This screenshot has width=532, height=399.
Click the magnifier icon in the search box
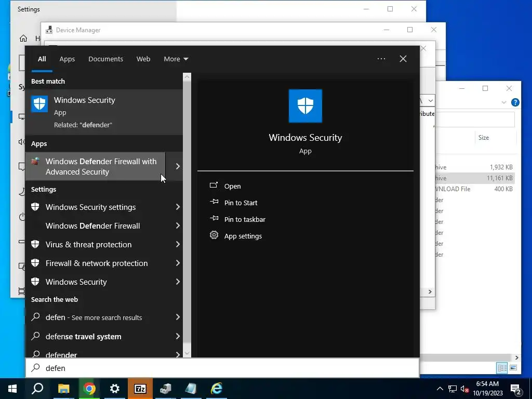36,368
